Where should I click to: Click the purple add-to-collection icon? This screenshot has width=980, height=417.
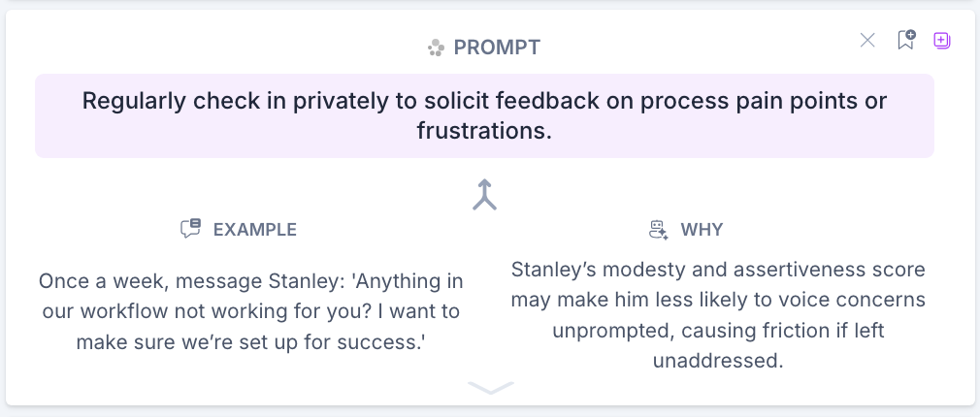[x=941, y=40]
